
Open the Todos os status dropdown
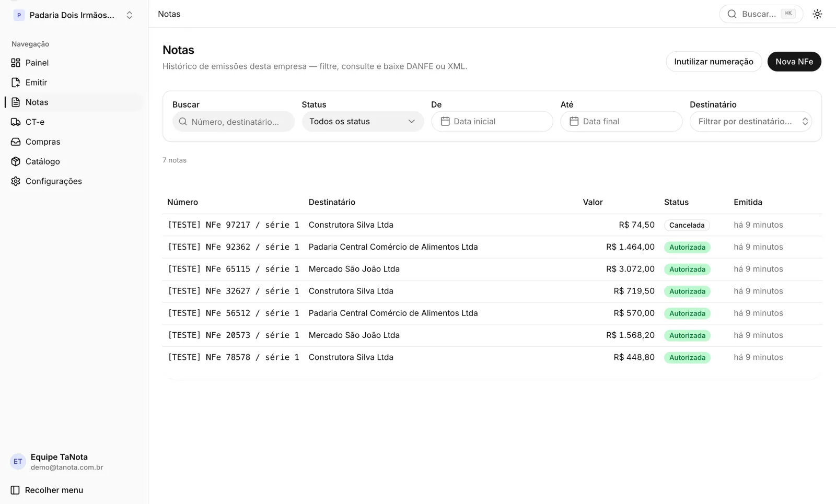pos(363,122)
